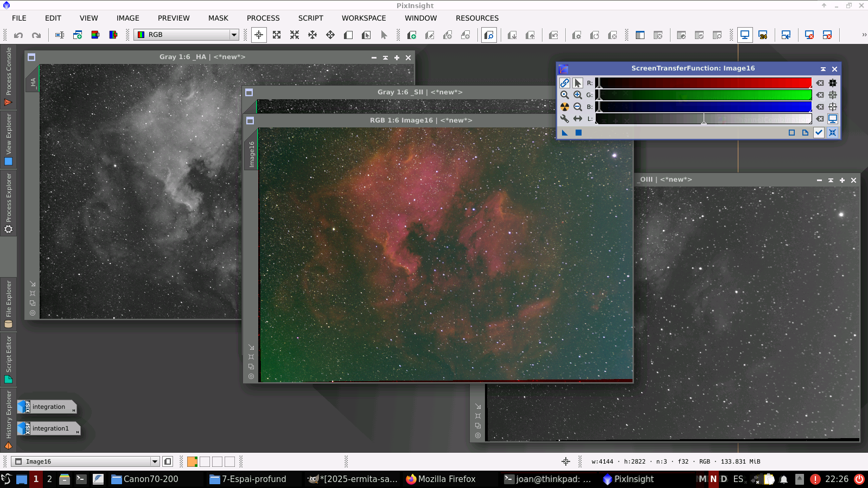Select the STF zoom in tool

578,95
